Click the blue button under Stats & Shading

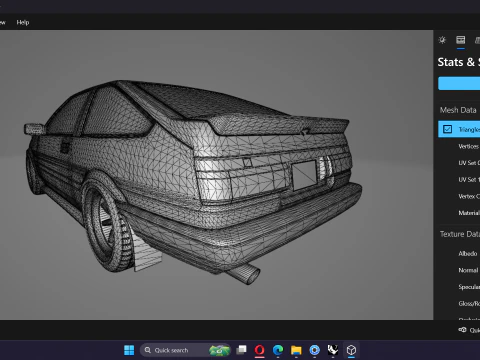[459, 83]
